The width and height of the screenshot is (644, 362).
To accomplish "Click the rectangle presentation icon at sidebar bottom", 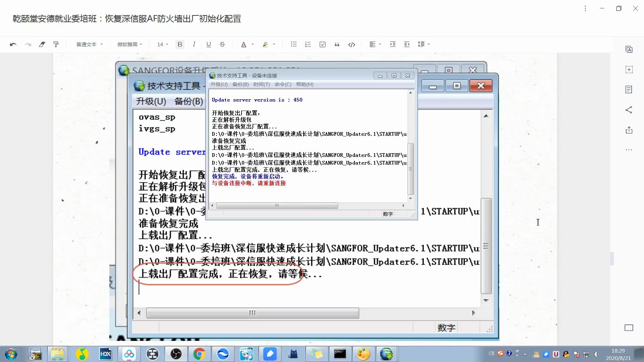I will pos(629,328).
